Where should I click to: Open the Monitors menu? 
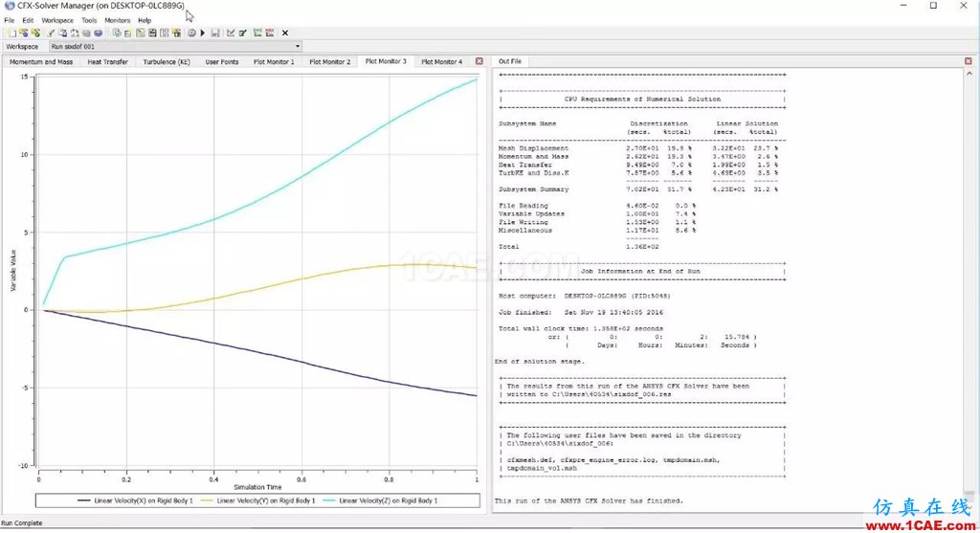pos(118,20)
